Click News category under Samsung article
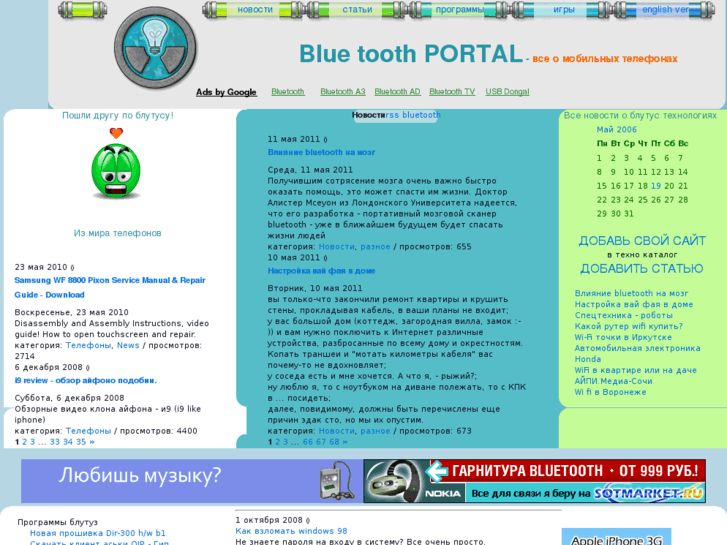727x545 pixels. tap(128, 345)
